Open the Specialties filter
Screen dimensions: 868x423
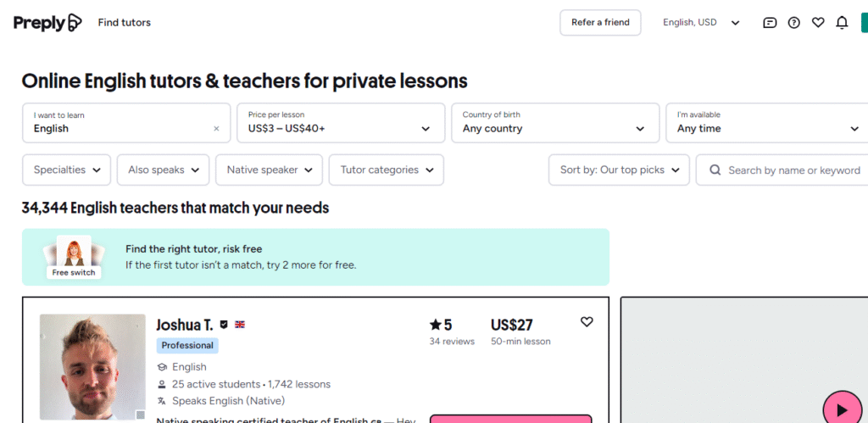point(67,170)
